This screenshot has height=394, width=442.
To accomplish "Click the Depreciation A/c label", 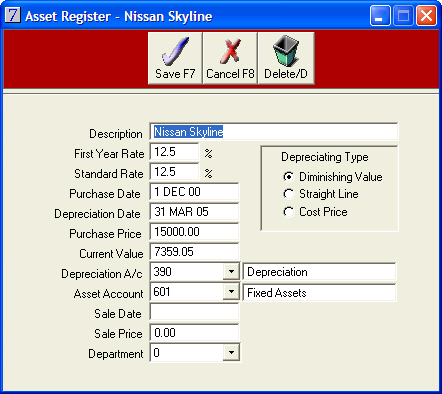I will (x=102, y=274).
